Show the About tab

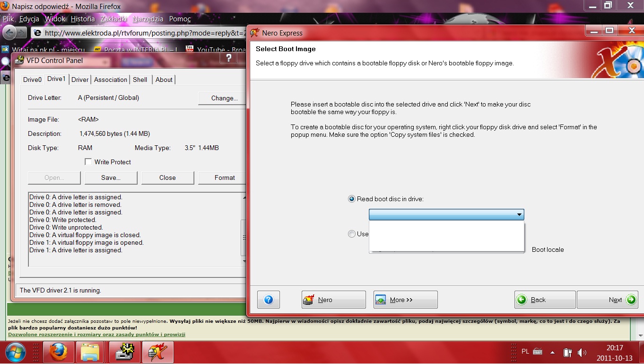[x=164, y=80]
